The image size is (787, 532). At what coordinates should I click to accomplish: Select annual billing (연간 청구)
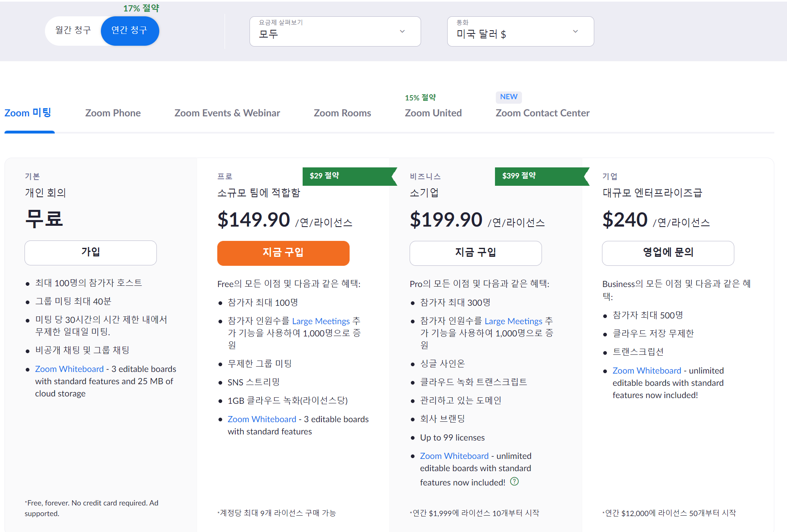(x=129, y=31)
